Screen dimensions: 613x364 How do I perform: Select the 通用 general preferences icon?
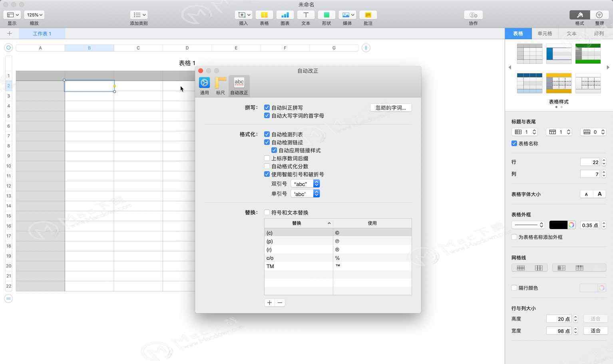204,83
